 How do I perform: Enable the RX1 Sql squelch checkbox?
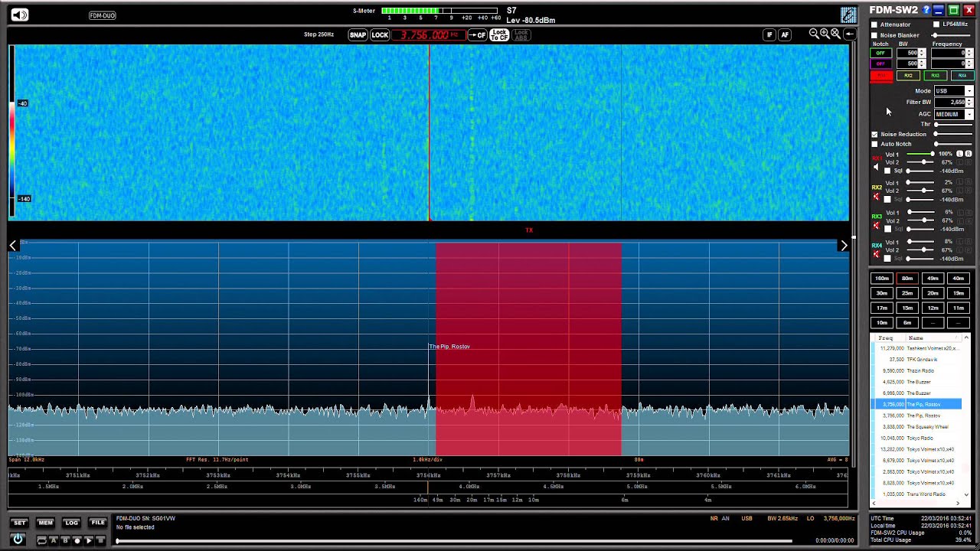click(887, 171)
